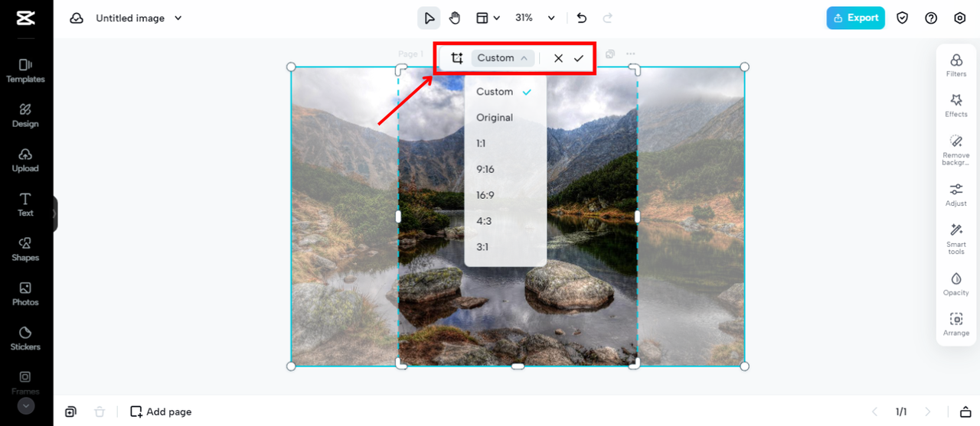Select the 1:1 crop ratio
The image size is (980, 426).
click(505, 144)
